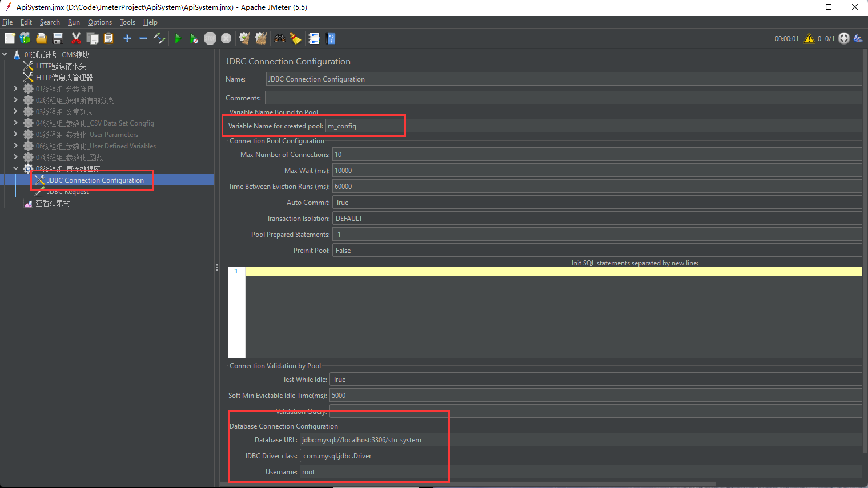This screenshot has height=488, width=868.
Task: Collapse the 01测试计划_CMS模块 test plan node
Action: click(x=5, y=55)
